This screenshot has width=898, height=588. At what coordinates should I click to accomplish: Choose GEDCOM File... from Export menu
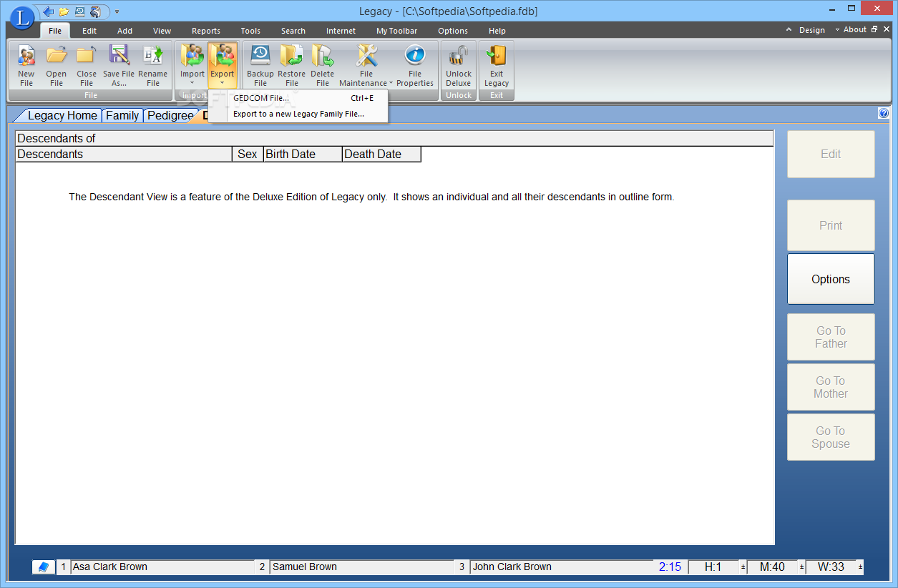click(x=298, y=98)
